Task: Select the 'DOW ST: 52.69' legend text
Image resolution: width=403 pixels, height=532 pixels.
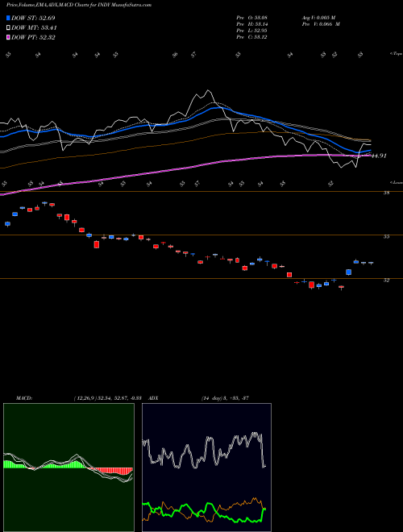Action: [33, 18]
